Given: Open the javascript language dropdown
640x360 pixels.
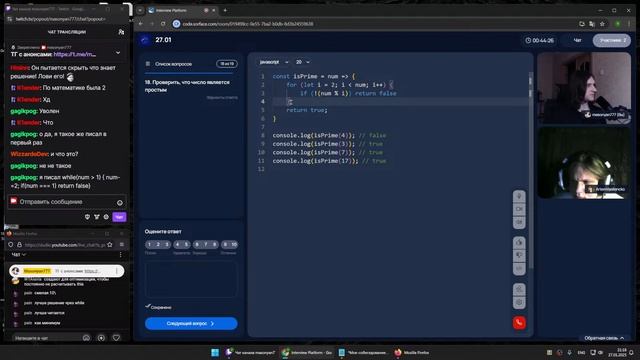Looking at the screenshot, I should [x=274, y=62].
